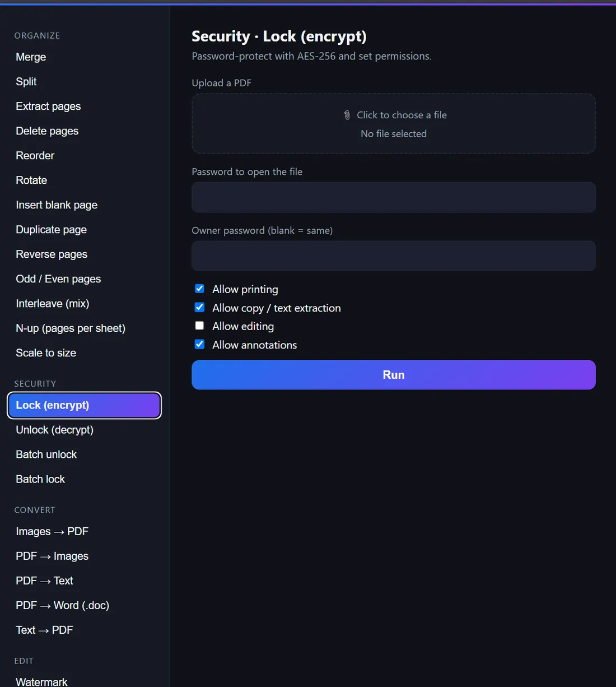Open Unlock (decrypt) tool
The image size is (616, 687).
point(84,430)
